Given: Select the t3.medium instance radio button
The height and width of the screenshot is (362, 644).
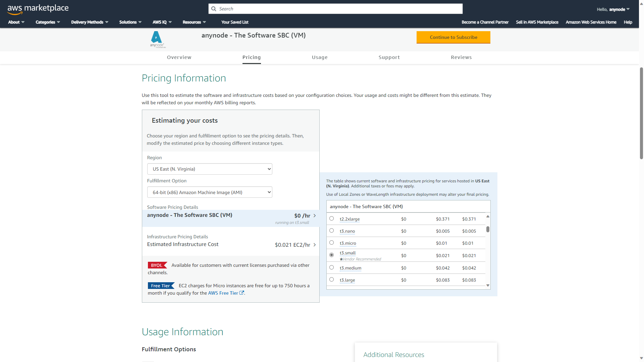Looking at the screenshot, I should (331, 267).
